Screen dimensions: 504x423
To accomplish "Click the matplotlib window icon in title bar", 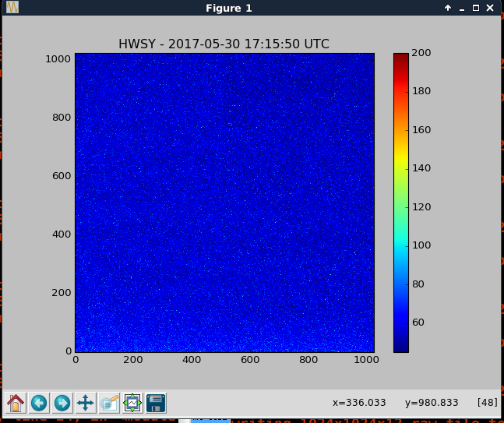I will [x=12, y=7].
